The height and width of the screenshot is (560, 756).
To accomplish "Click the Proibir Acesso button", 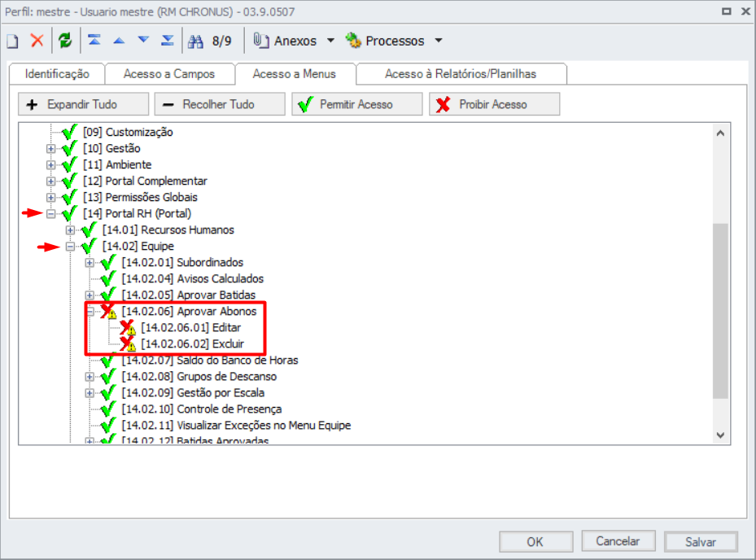I will (494, 104).
